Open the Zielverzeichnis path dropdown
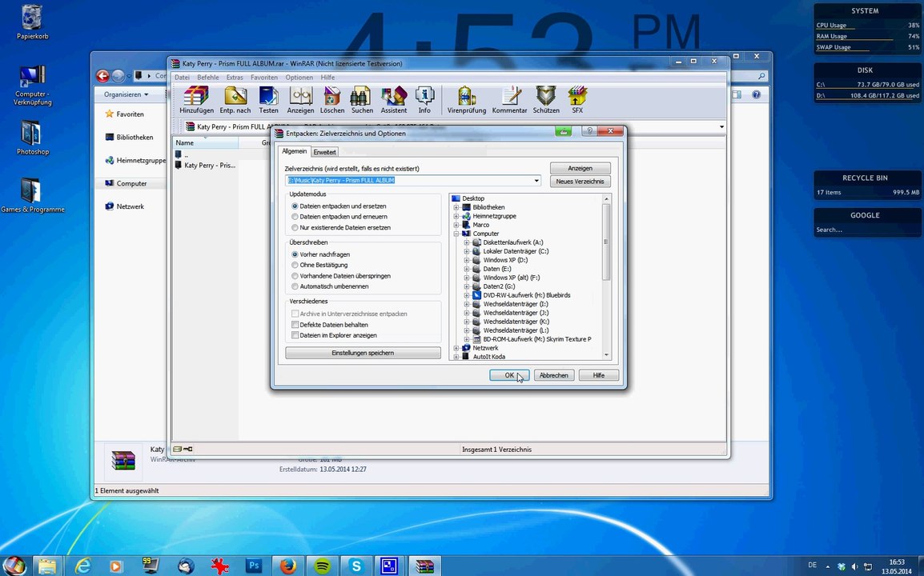Screen dimensions: 924x576 tap(536, 181)
